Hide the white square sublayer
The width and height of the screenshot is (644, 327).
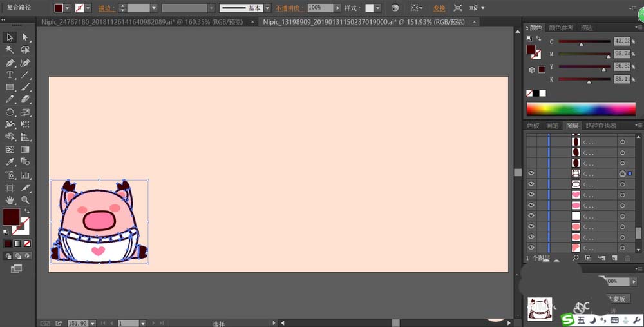[x=531, y=215]
